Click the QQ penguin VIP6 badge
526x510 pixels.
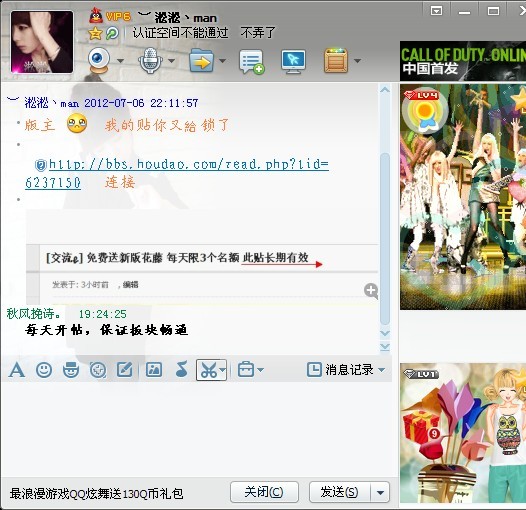[110, 16]
